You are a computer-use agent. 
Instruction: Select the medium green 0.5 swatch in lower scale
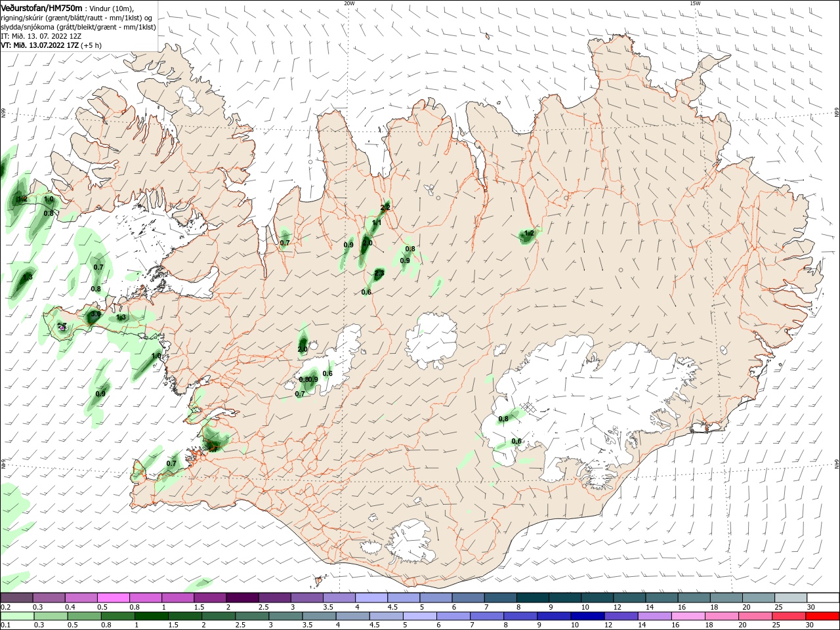point(84,616)
